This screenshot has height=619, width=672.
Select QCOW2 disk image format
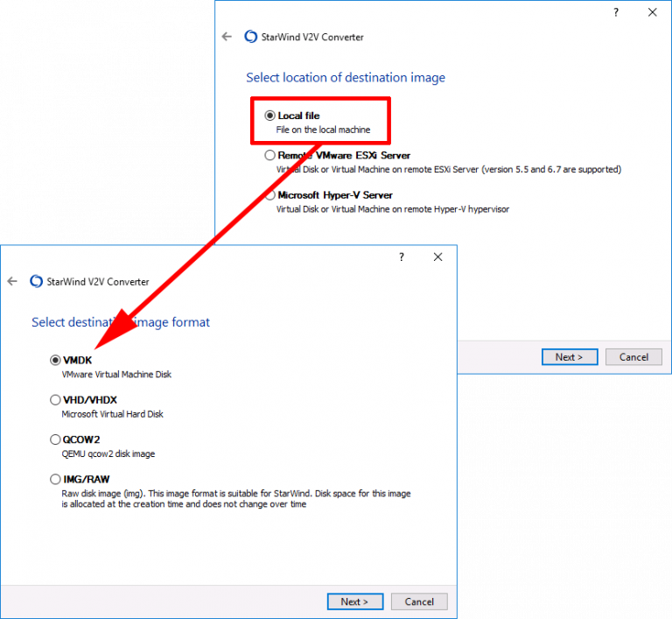click(55, 440)
